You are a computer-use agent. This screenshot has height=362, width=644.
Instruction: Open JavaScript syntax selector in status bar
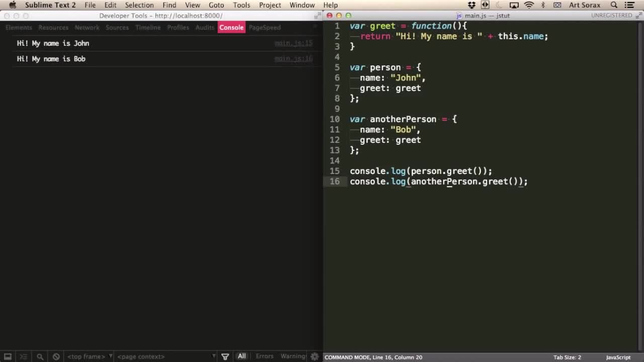(x=618, y=357)
